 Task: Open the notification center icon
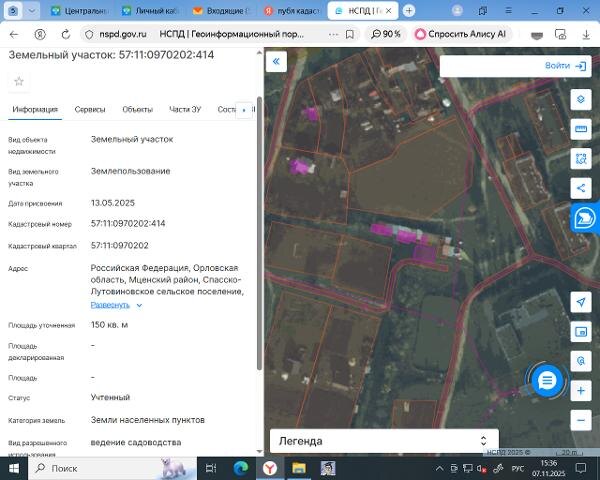(x=580, y=468)
